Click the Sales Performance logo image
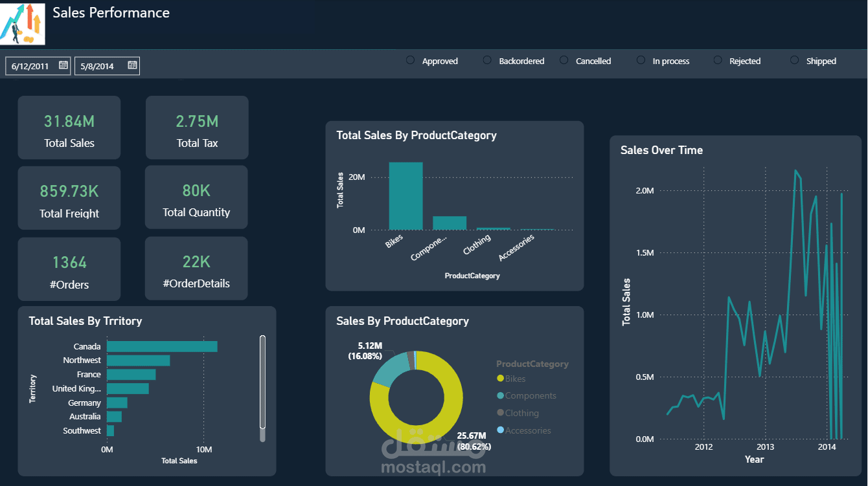 point(21,23)
